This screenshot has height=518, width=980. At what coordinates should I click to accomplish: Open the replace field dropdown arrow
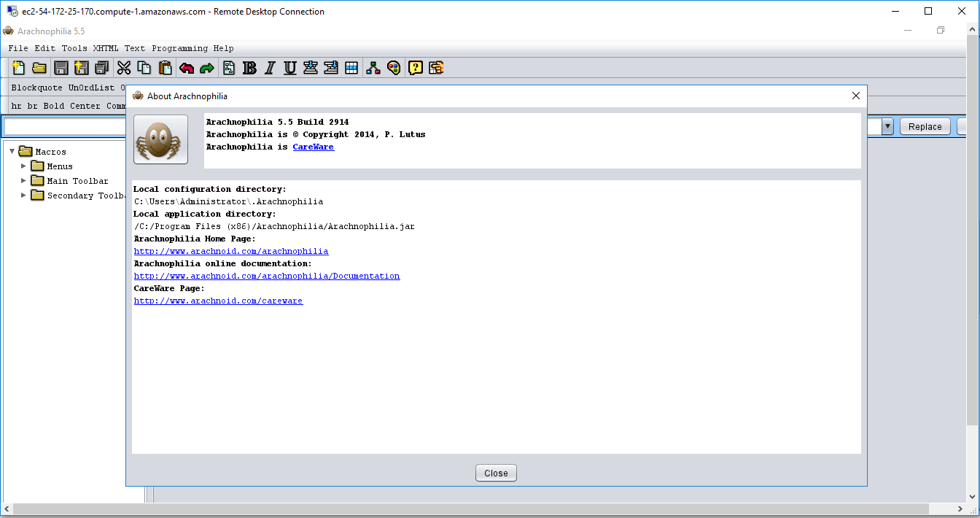[887, 126]
